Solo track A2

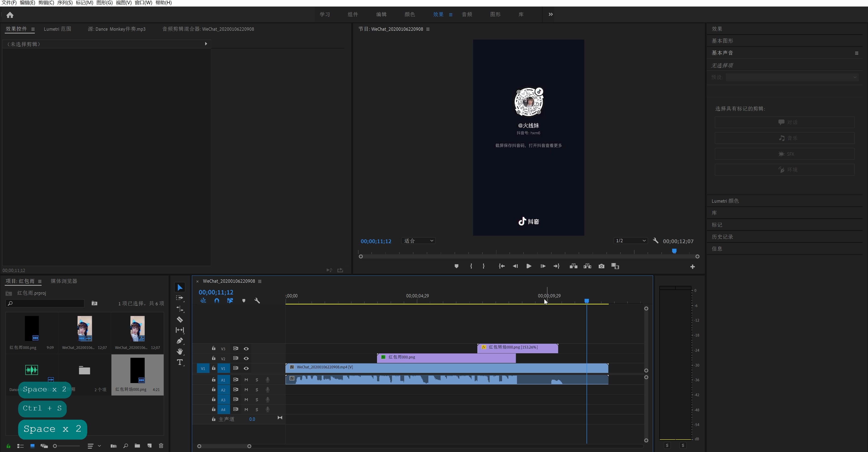pyautogui.click(x=257, y=390)
